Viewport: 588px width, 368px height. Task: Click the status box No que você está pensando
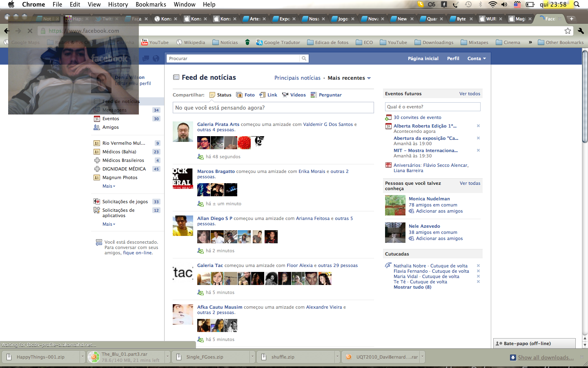point(273,108)
